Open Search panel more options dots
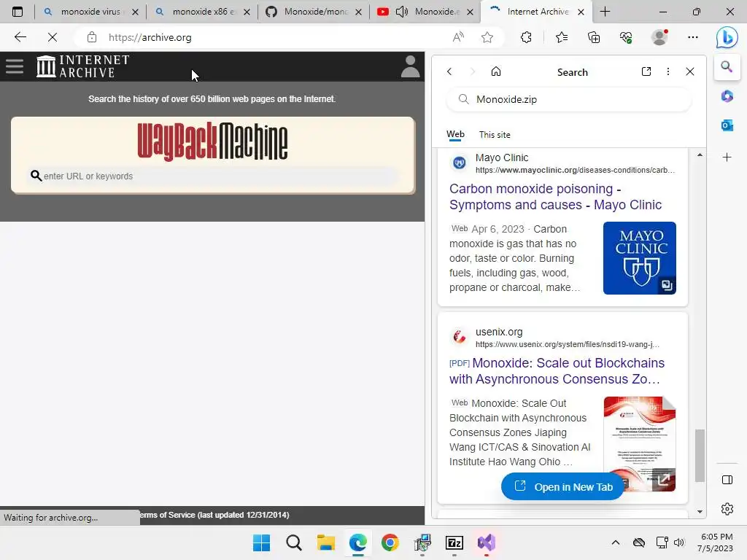This screenshot has height=560, width=747. tap(668, 71)
